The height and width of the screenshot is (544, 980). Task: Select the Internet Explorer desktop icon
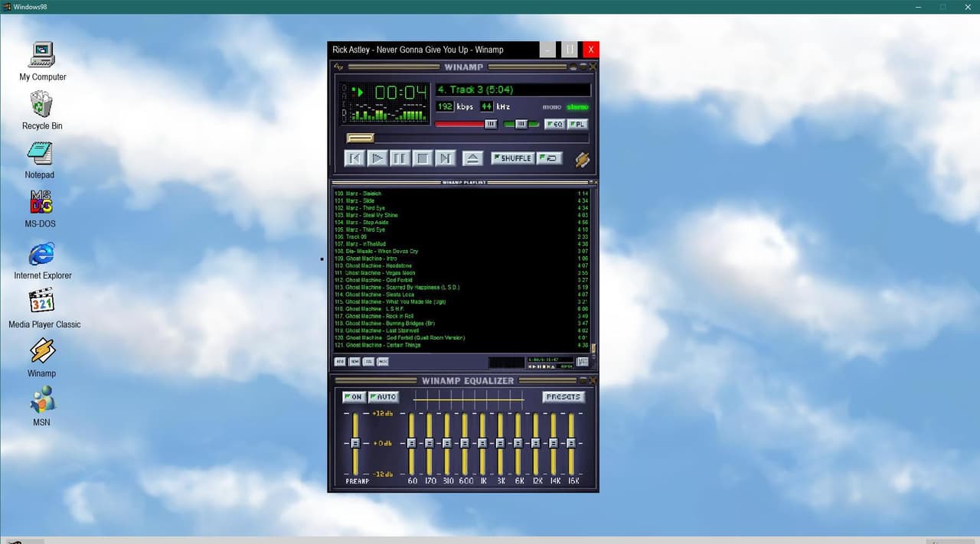coord(42,260)
